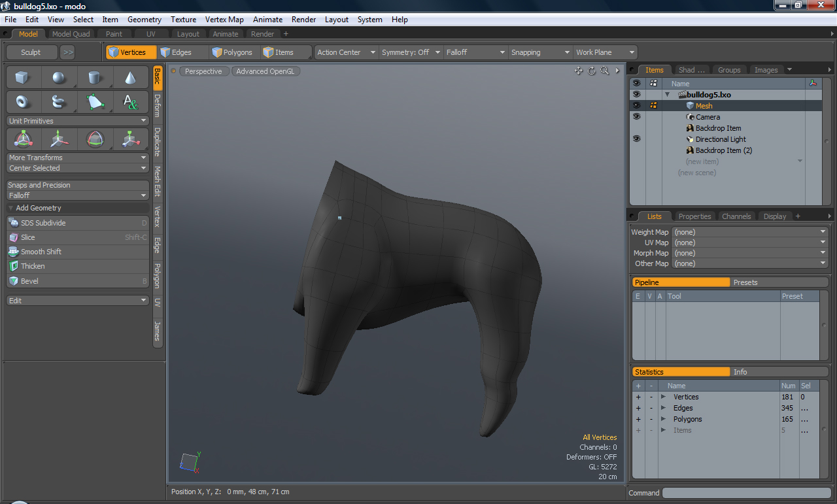Select the Cylinder primitive tool

coord(95,78)
